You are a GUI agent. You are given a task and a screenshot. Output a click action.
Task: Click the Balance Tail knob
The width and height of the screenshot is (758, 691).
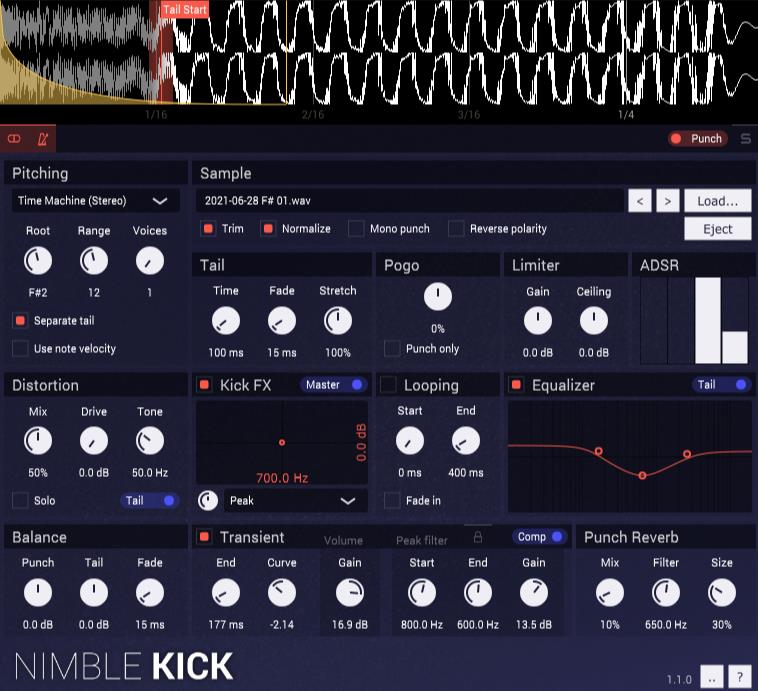pos(94,593)
